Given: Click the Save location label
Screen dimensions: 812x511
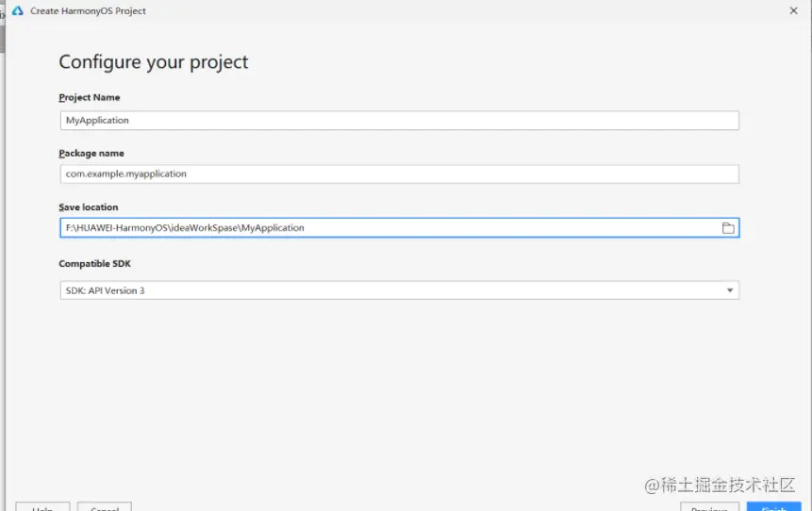Looking at the screenshot, I should point(88,207).
